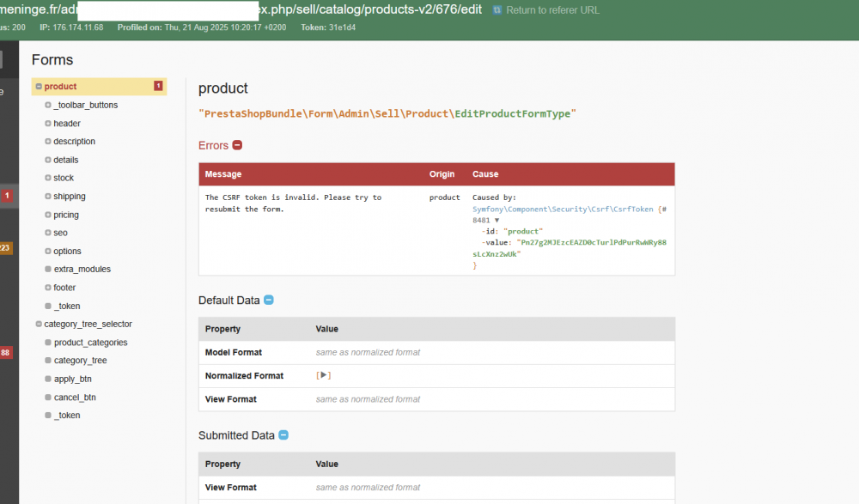The image size is (859, 504).
Task: Expand the _toolbar_buttons tree node
Action: (48, 105)
